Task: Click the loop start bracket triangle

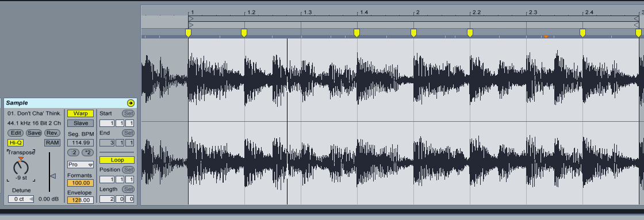Action: (x=190, y=19)
